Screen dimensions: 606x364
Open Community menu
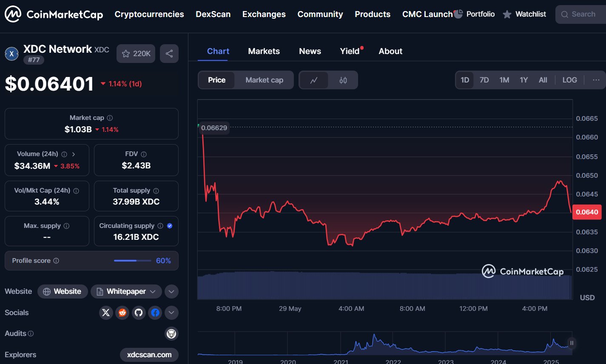point(320,14)
